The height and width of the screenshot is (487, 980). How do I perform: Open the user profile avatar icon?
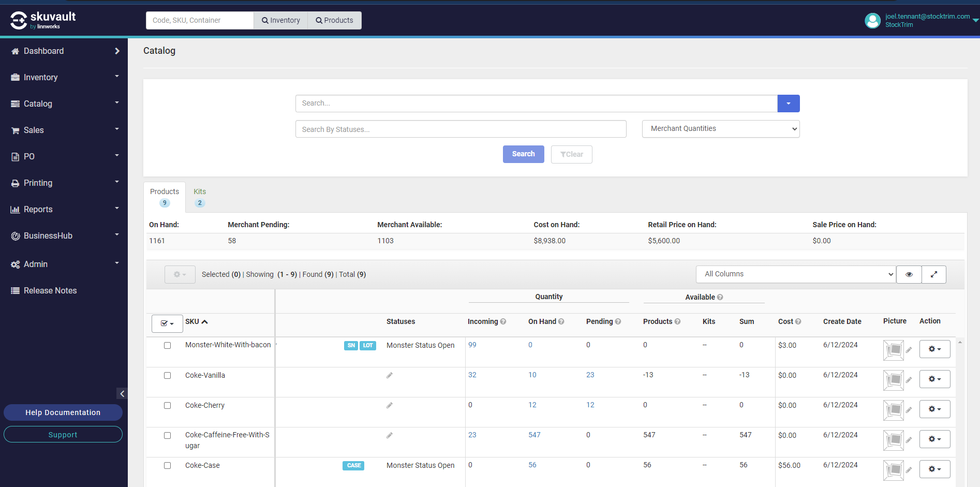(x=872, y=21)
